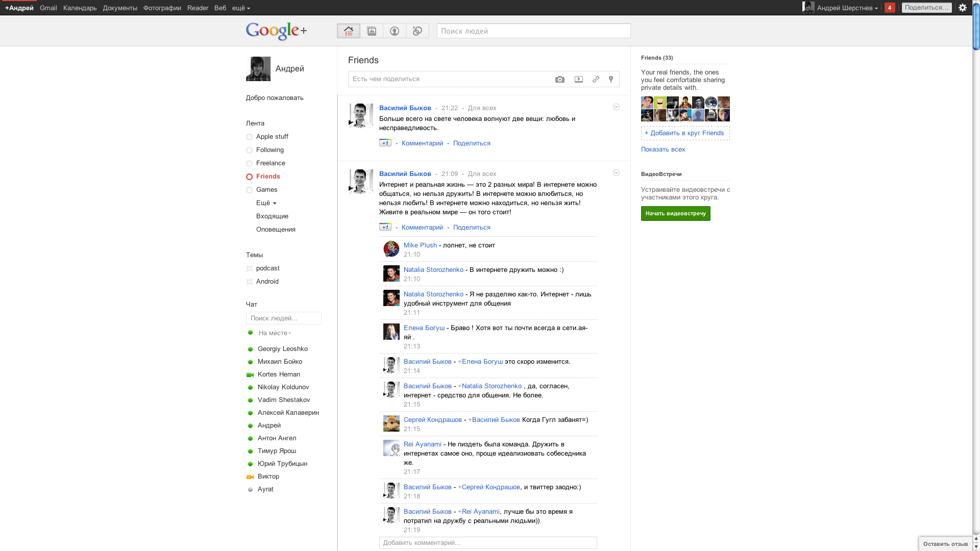Click the star icon next to podcast
Screen dimensions: 980x551
[250, 268]
